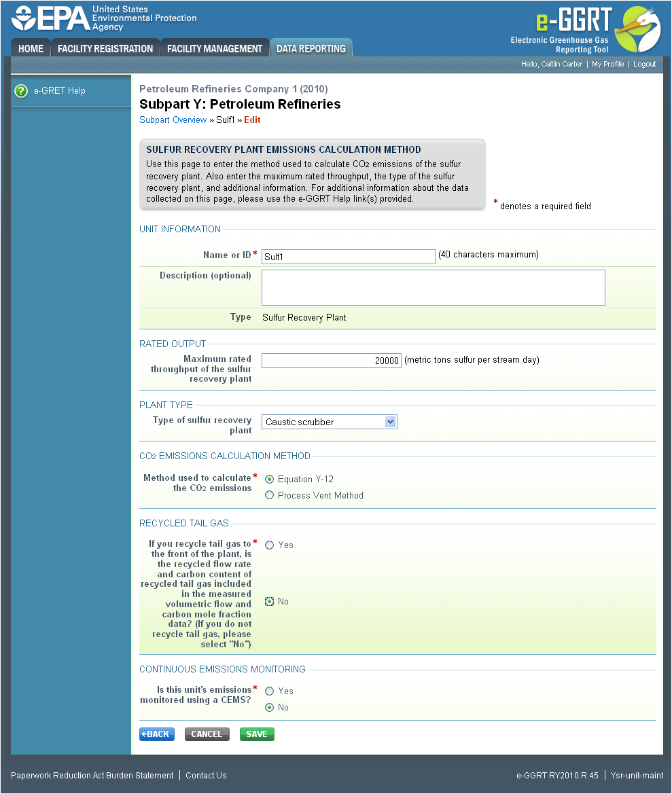Open the My Profile link
The width and height of the screenshot is (672, 794).
[x=607, y=64]
